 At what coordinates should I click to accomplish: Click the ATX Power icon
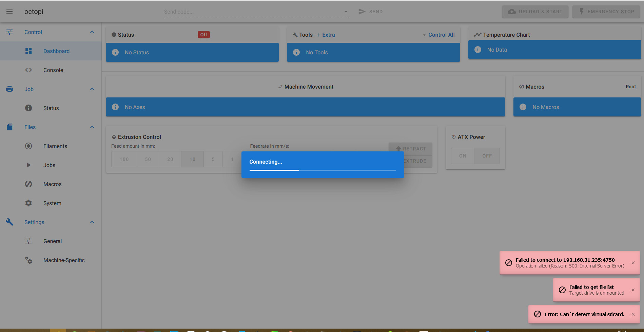(453, 137)
